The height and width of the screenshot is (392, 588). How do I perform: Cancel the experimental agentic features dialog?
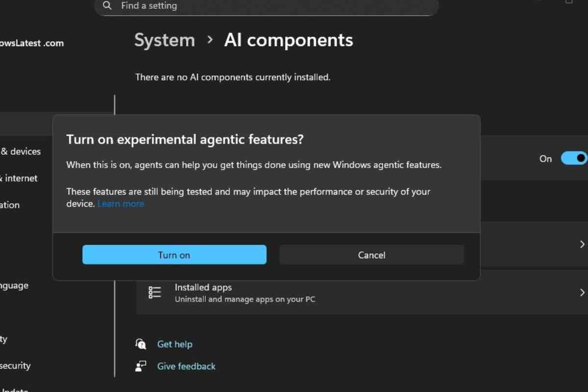[x=371, y=255]
